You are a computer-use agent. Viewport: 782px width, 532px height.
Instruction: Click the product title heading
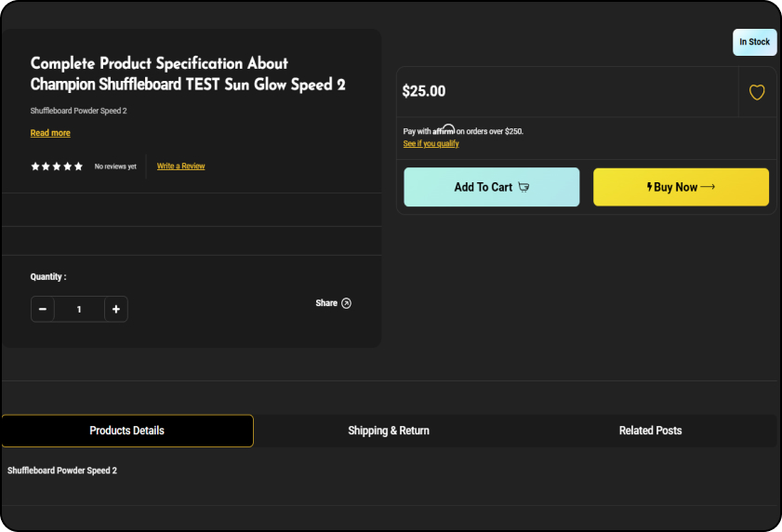tap(188, 73)
